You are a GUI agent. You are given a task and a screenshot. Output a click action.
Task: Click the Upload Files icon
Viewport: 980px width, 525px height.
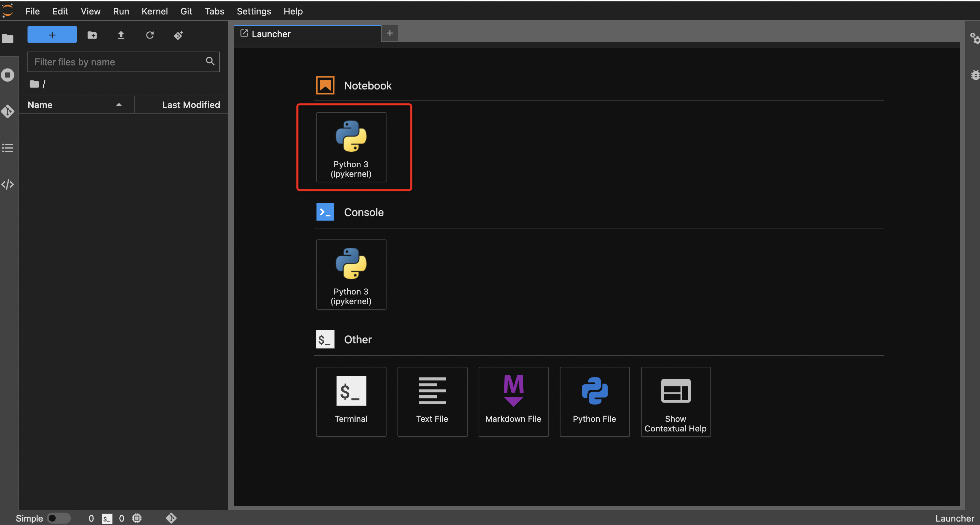tap(121, 35)
